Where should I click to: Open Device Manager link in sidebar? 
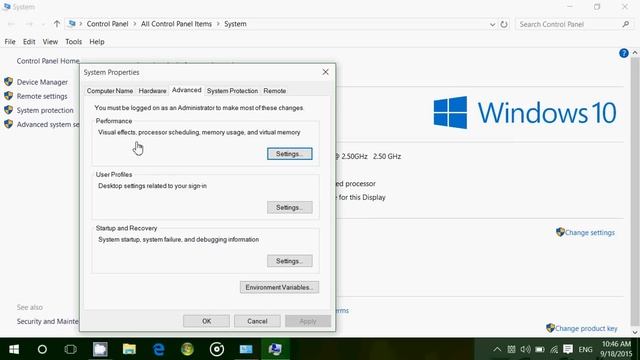(x=42, y=82)
